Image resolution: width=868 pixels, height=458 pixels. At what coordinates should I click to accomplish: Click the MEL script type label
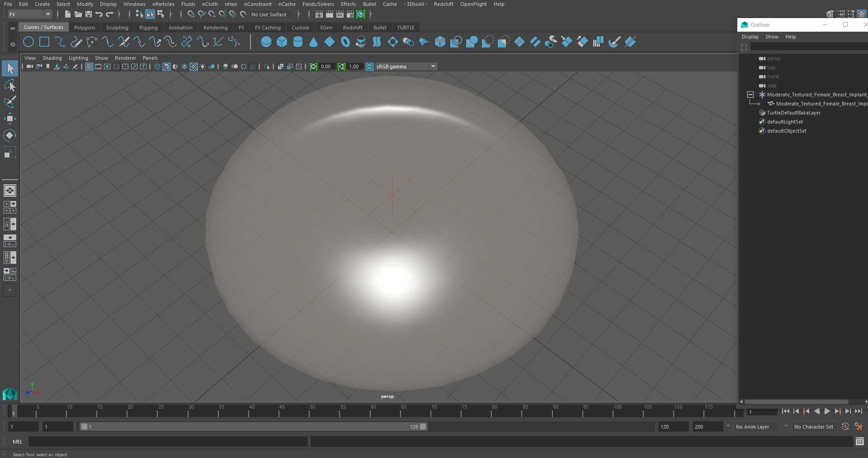(x=17, y=442)
